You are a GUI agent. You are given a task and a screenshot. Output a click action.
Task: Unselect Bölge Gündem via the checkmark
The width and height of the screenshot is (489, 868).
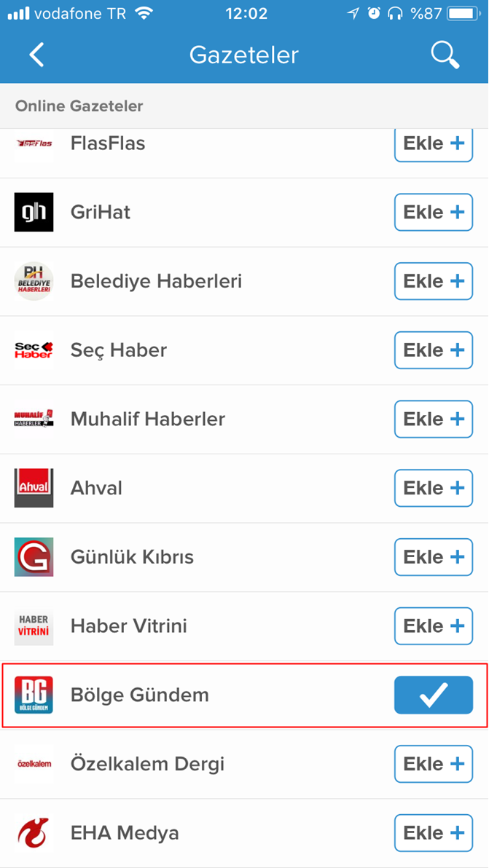[434, 695]
